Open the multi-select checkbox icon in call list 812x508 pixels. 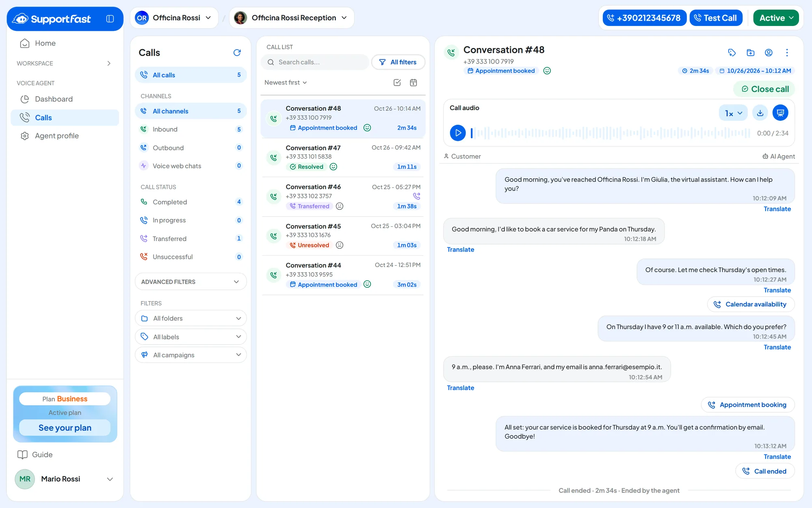click(397, 82)
